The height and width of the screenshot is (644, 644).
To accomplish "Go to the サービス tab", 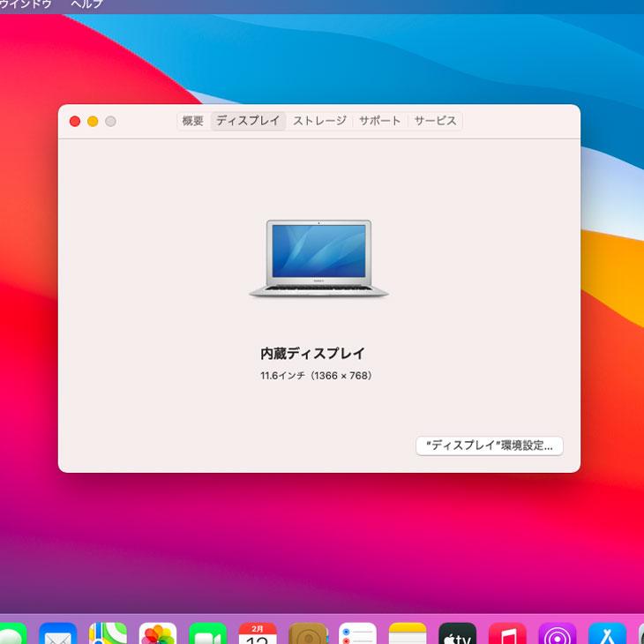I will tap(435, 121).
